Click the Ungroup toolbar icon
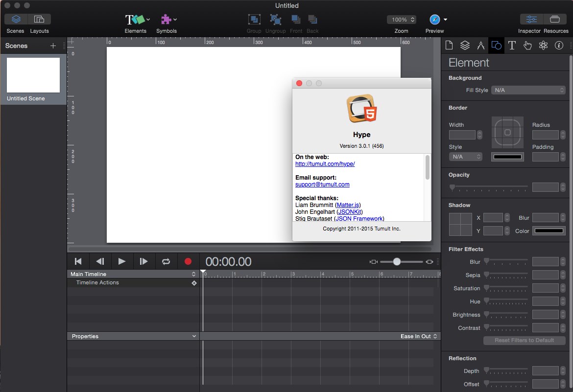This screenshot has height=392, width=573. click(x=276, y=20)
